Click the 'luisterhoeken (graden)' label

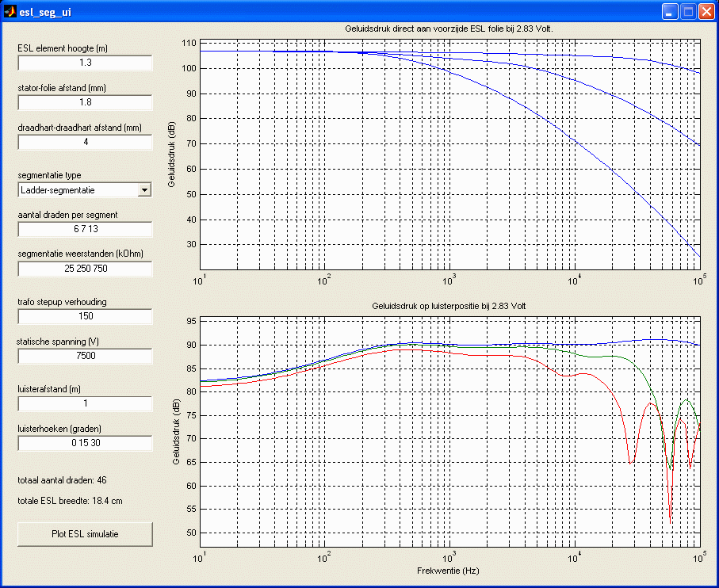(59, 429)
